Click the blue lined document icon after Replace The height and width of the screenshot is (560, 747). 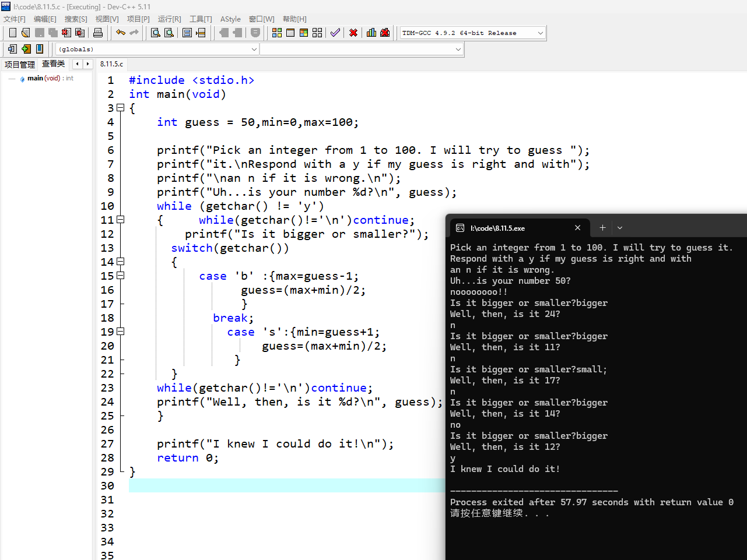pyautogui.click(x=187, y=33)
